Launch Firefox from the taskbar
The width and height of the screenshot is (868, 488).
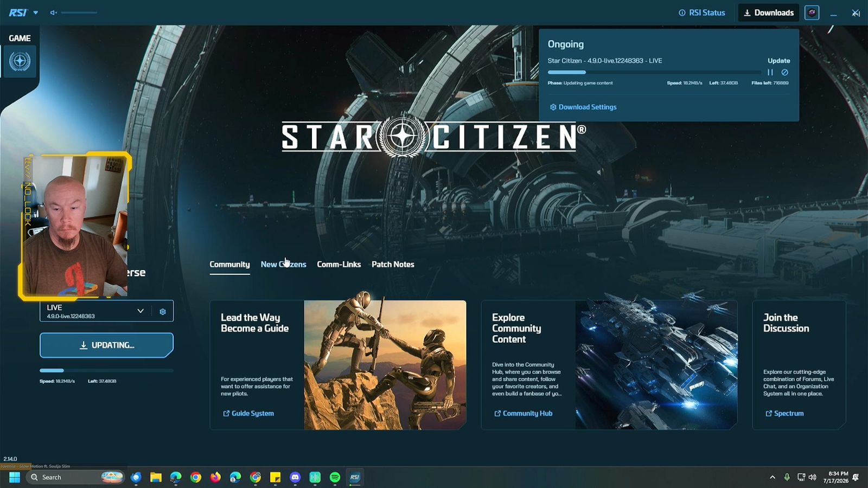coord(215,477)
